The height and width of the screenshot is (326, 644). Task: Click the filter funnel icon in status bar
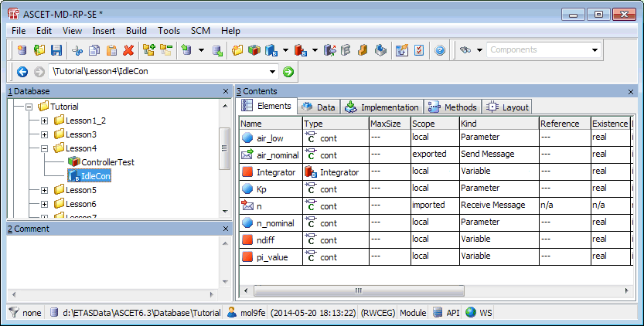click(14, 313)
